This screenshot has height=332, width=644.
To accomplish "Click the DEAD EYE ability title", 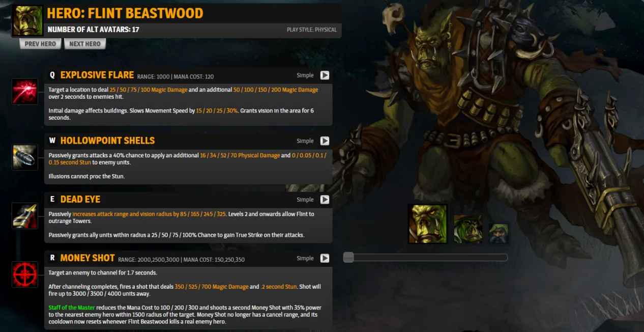I will tap(80, 200).
